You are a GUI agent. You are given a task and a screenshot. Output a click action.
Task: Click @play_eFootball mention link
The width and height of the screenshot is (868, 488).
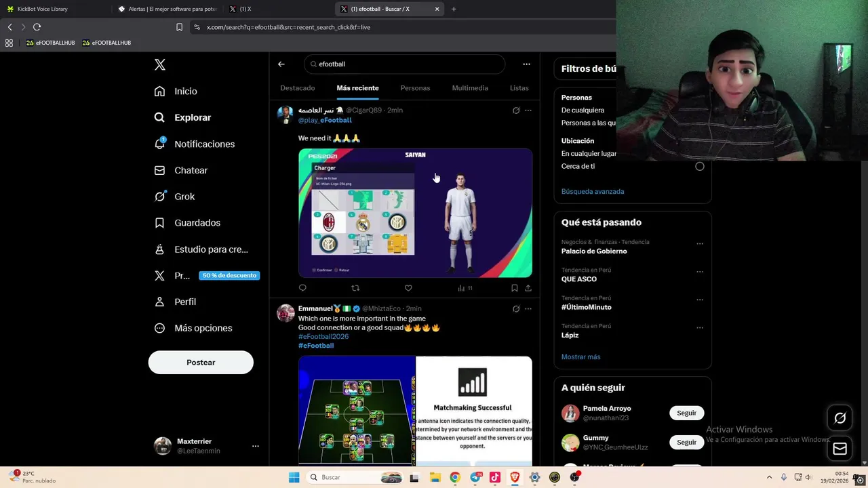pos(325,120)
